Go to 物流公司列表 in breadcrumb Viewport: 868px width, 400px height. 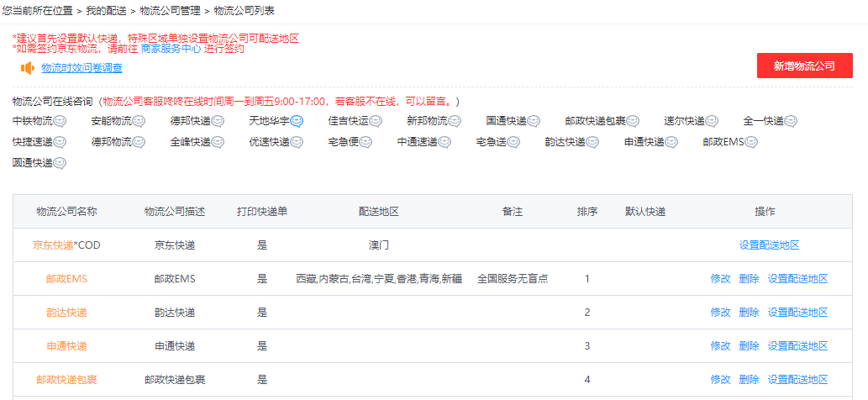pos(244,11)
